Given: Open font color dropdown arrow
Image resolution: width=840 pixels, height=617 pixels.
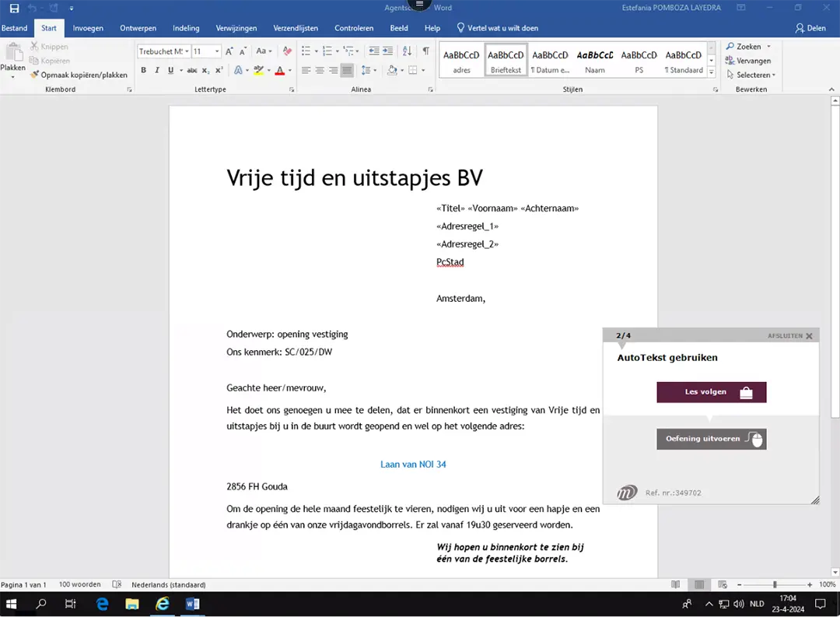Looking at the screenshot, I should (x=290, y=70).
